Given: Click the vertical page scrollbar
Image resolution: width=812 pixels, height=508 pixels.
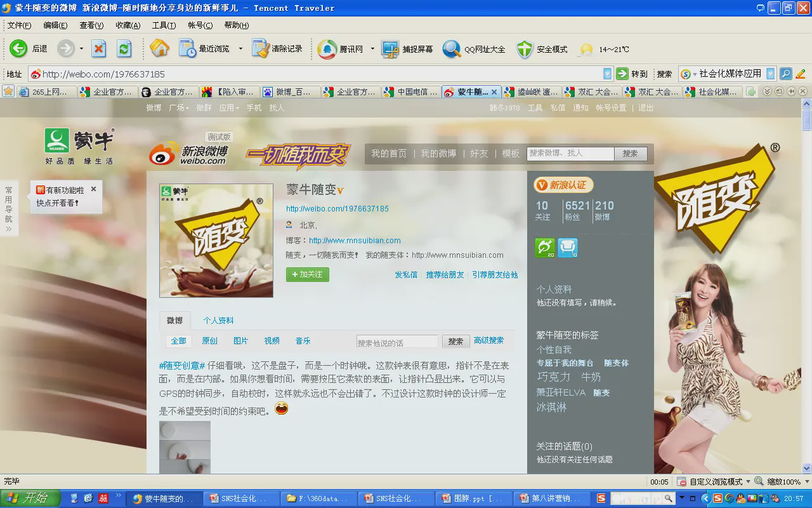Looking at the screenshot, I should [x=806, y=286].
